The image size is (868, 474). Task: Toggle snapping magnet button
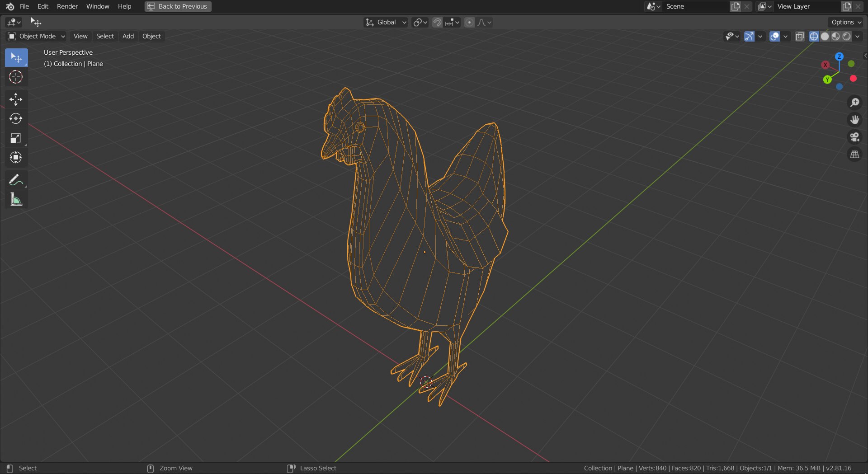pyautogui.click(x=437, y=22)
